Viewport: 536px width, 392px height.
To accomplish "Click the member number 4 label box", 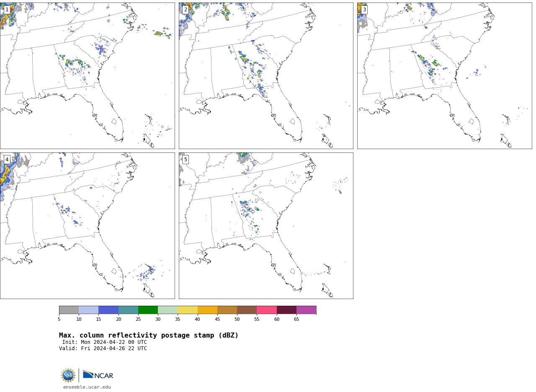I will click(7, 160).
